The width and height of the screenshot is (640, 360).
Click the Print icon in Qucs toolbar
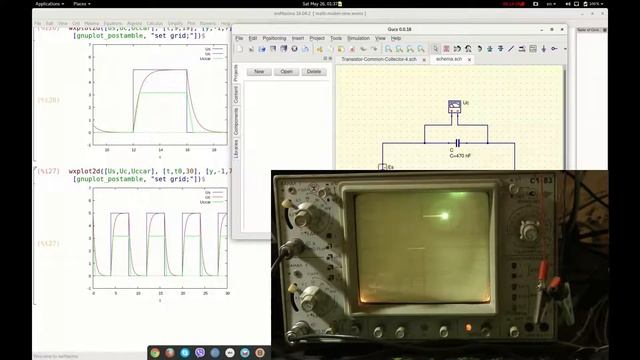[x=305, y=49]
